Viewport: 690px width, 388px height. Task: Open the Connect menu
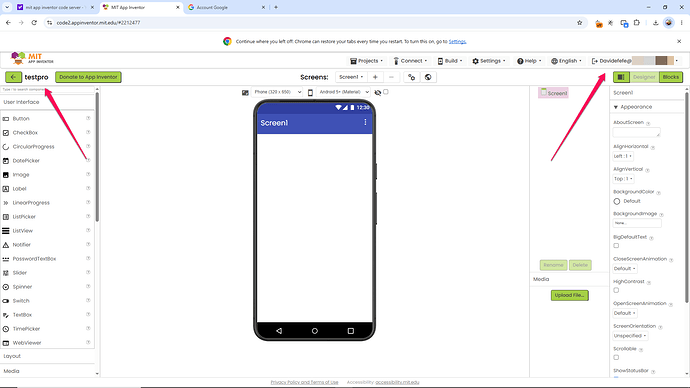pyautogui.click(x=410, y=61)
